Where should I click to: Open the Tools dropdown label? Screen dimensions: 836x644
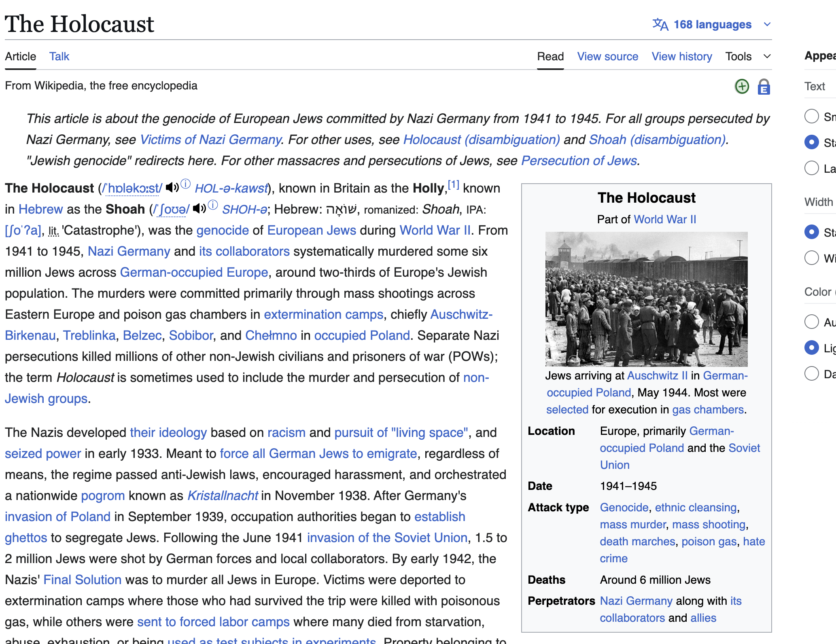[x=738, y=56]
